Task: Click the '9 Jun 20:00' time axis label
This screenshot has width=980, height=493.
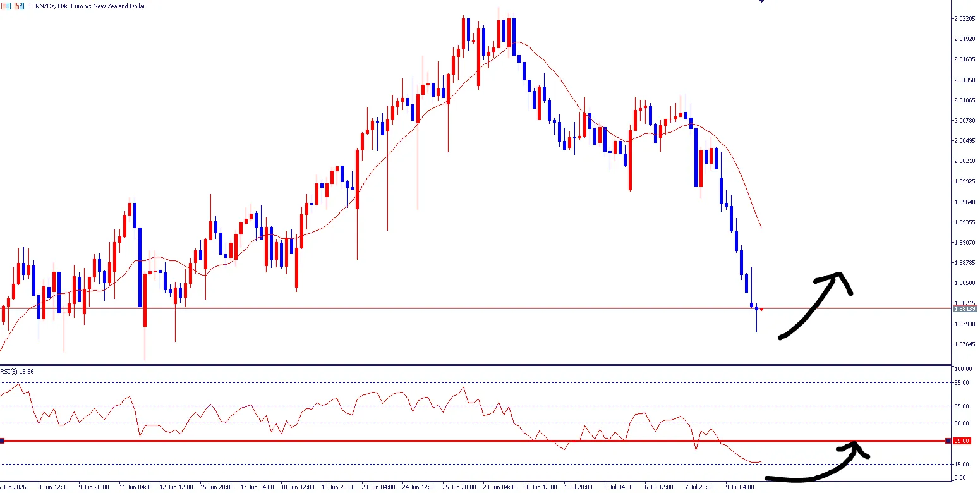Action: point(94,487)
